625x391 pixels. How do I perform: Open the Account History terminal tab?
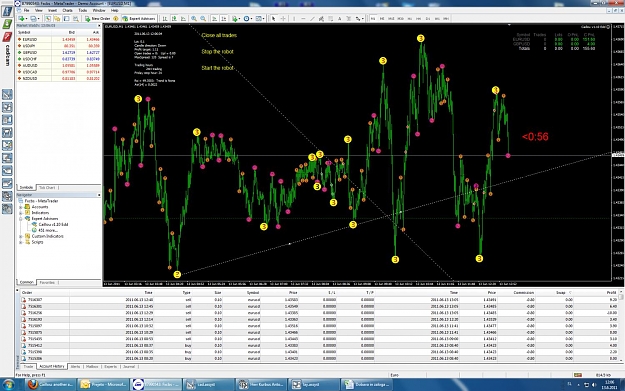52,366
